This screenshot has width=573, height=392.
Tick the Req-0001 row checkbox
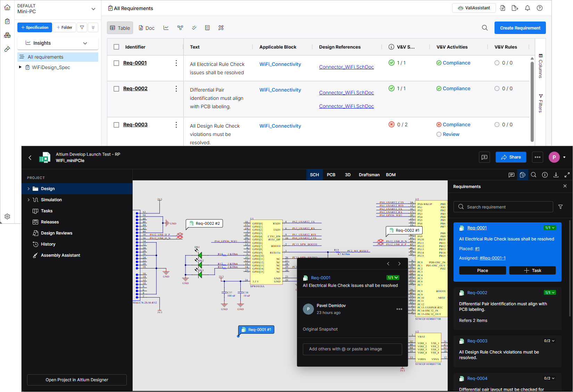point(116,63)
